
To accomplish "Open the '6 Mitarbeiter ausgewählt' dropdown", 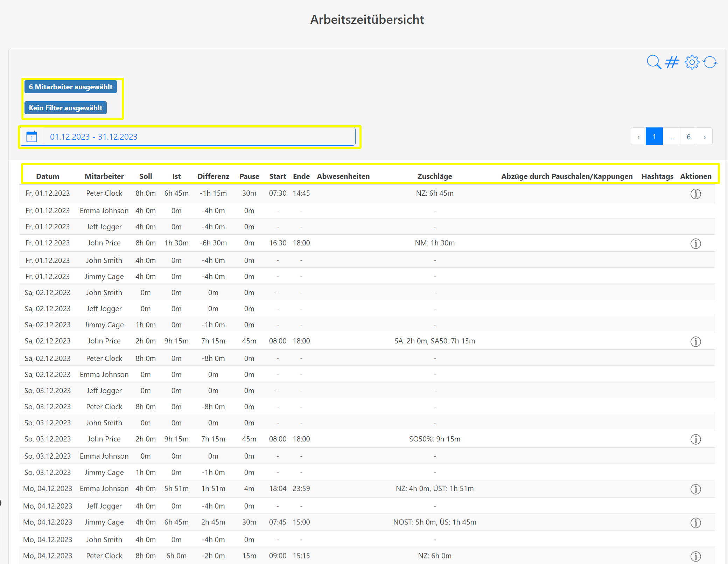I will 71,87.
